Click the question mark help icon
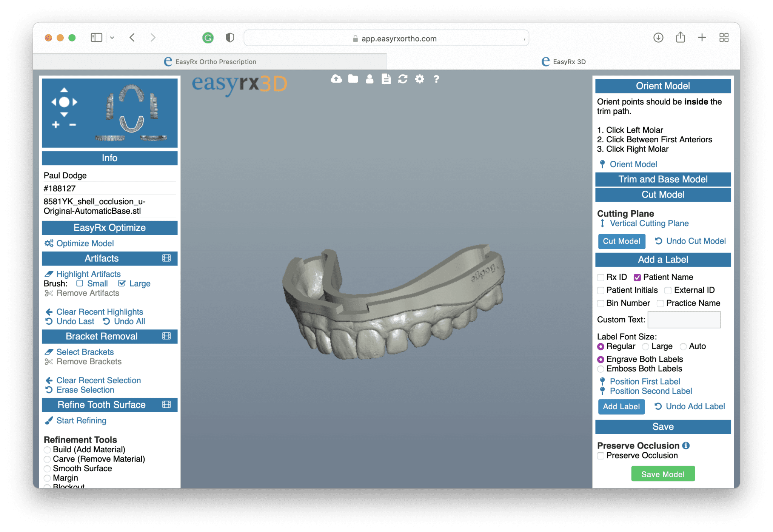The width and height of the screenshot is (773, 532). click(x=436, y=79)
